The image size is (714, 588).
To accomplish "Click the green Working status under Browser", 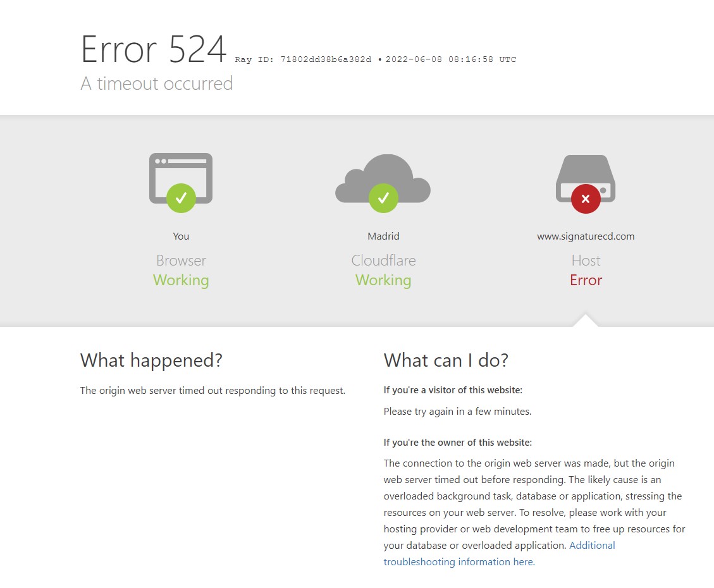I will coord(181,280).
